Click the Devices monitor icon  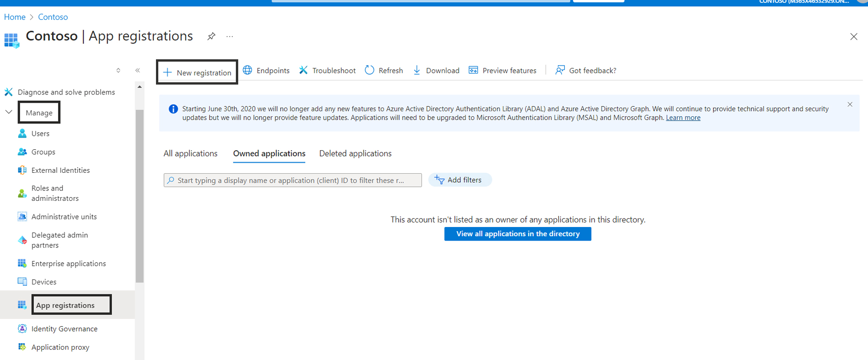22,282
